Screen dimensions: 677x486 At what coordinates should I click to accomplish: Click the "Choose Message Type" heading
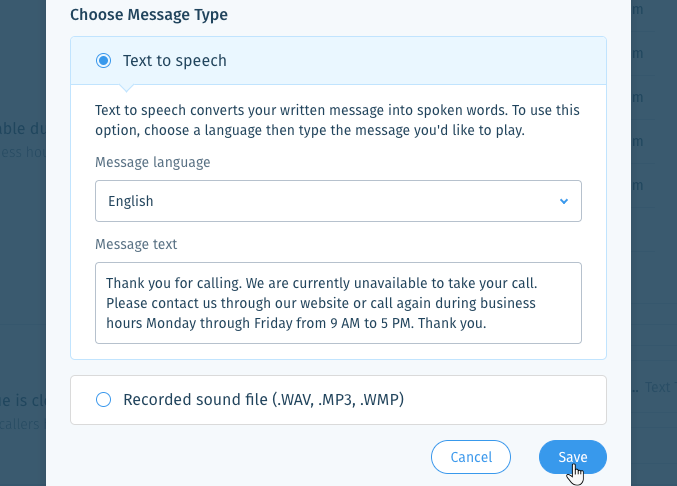click(149, 15)
